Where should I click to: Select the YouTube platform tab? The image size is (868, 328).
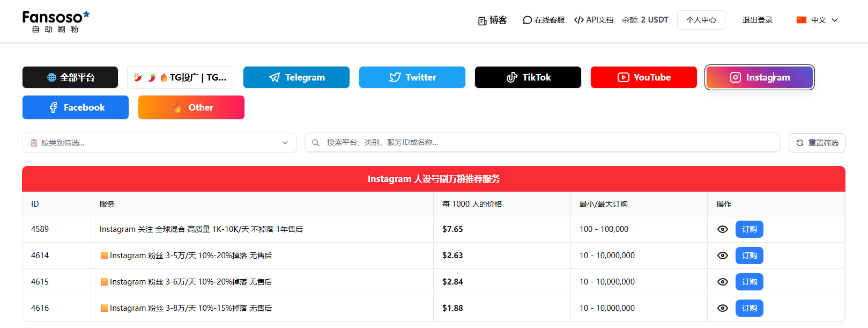point(644,77)
